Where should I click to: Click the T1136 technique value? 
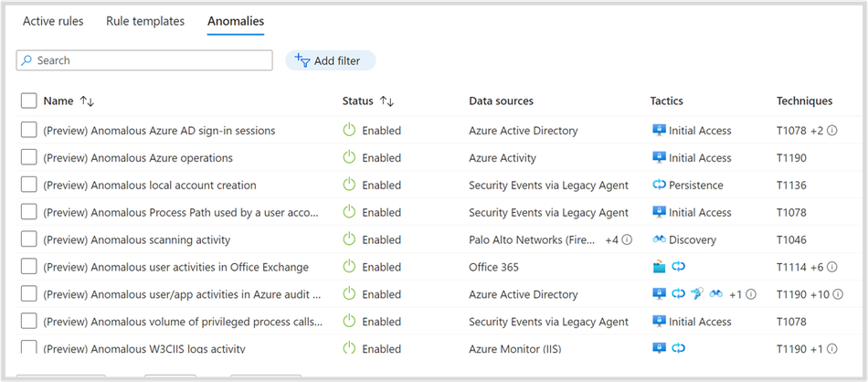point(791,185)
